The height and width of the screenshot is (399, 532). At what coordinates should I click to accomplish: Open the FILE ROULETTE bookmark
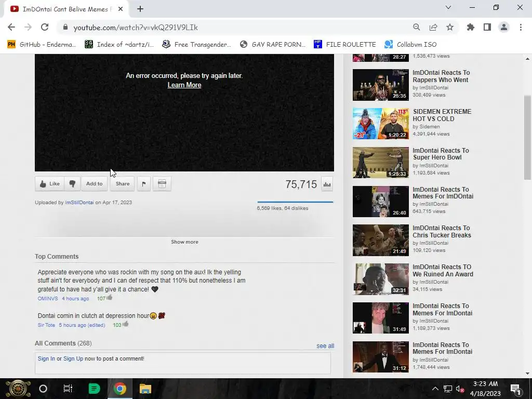click(345, 44)
